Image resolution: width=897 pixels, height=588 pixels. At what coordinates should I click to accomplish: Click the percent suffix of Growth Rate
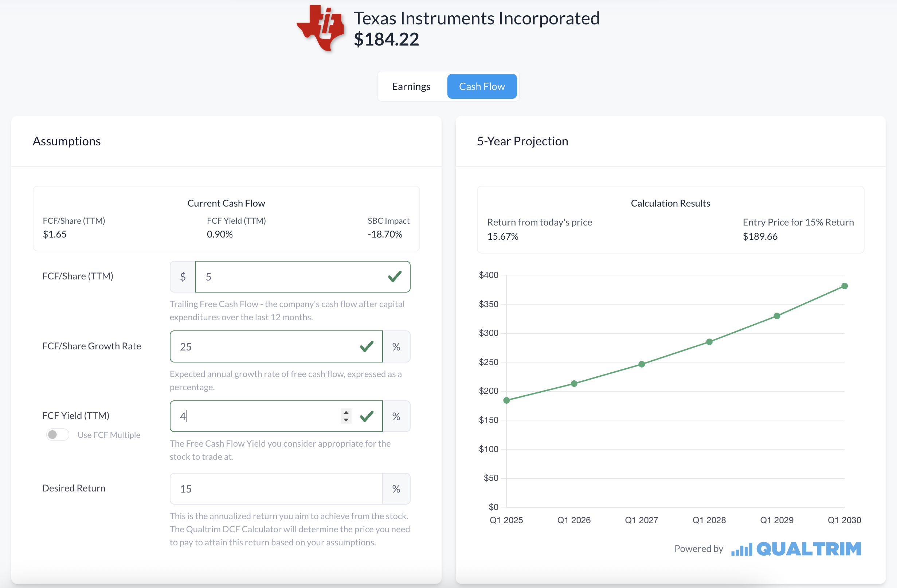coord(396,346)
